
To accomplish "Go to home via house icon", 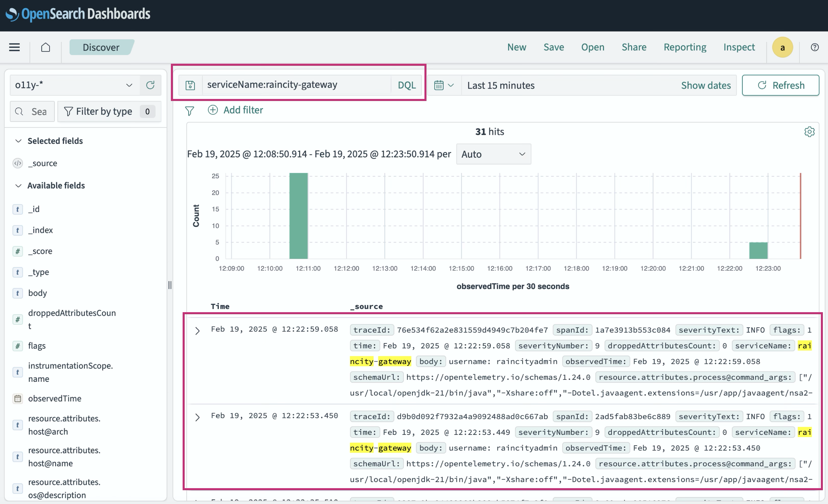I will 46,47.
